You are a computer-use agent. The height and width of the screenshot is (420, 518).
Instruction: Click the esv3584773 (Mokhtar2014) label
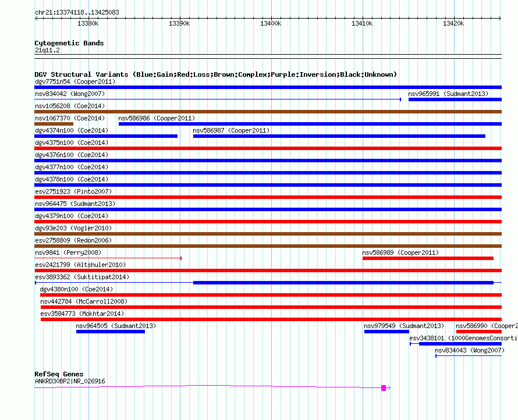(82, 314)
